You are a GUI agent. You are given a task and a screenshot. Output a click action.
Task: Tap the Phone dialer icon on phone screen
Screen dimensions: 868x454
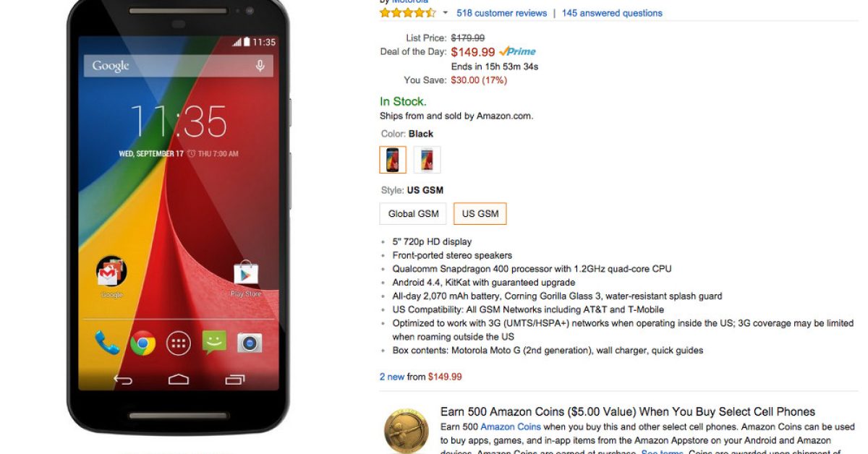pos(107,342)
